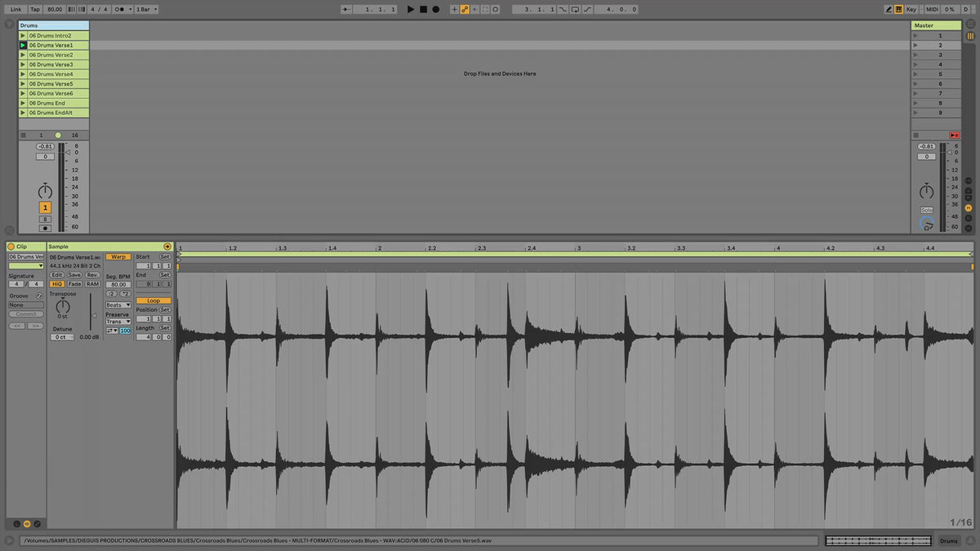Open the Hot-Swap Groove button
The width and height of the screenshot is (980, 551).
click(39, 295)
